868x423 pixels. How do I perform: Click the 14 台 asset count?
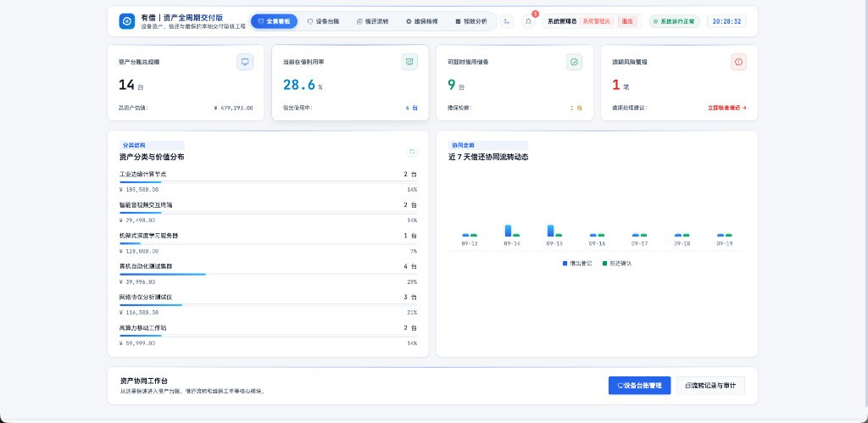[131, 85]
